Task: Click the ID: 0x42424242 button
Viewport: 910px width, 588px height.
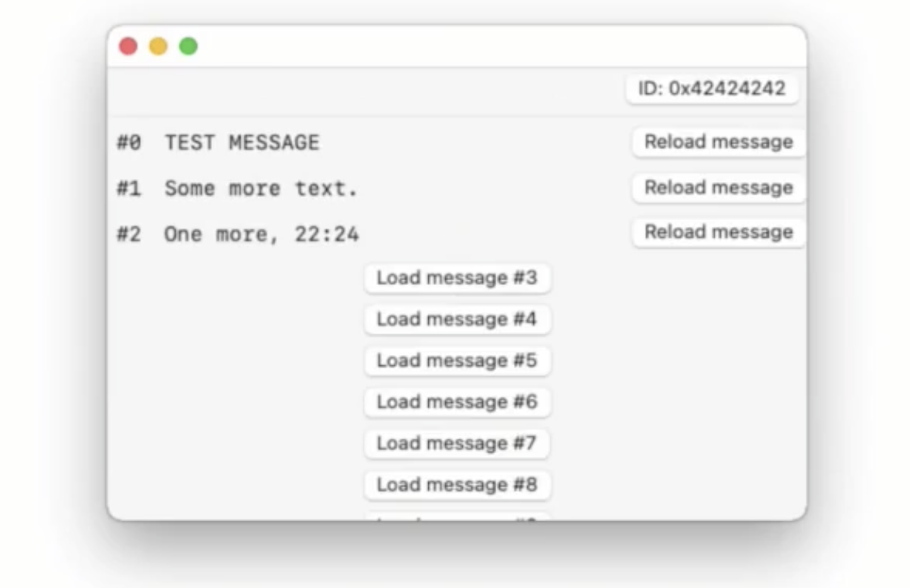Action: (712, 89)
